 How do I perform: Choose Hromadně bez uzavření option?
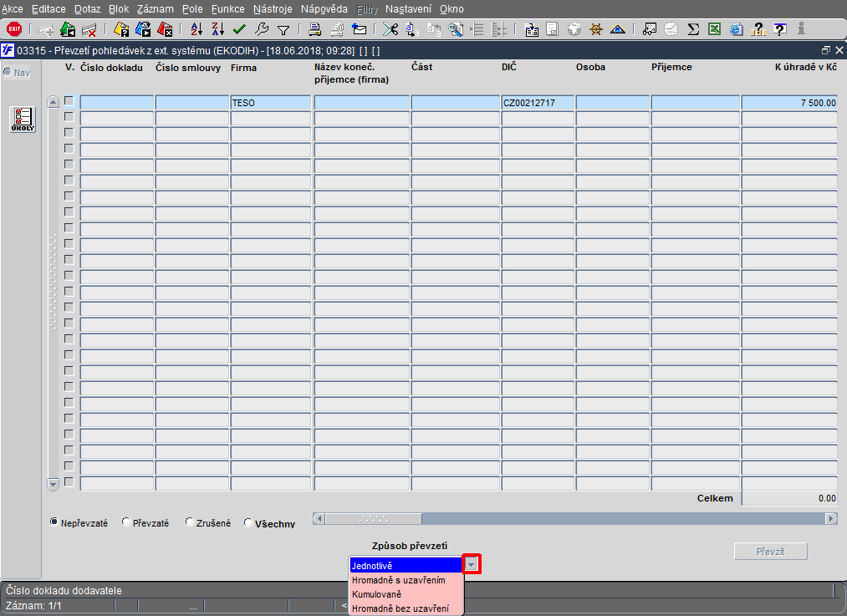point(406,608)
